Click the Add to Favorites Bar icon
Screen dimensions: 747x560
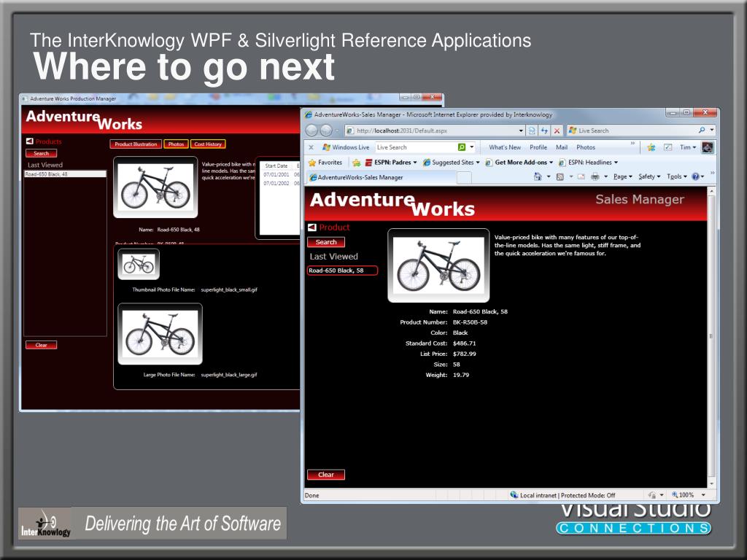click(x=356, y=163)
